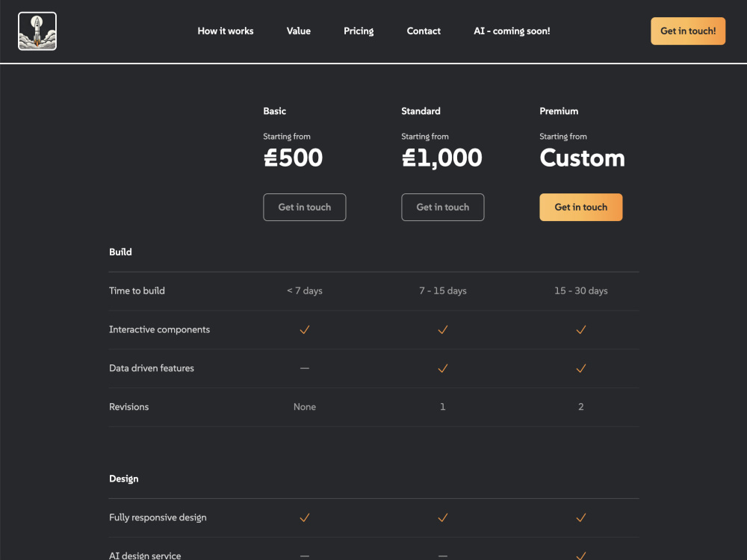Click the Premium checkmark for Fully responsive design
This screenshot has width=747, height=560.
pyautogui.click(x=580, y=517)
